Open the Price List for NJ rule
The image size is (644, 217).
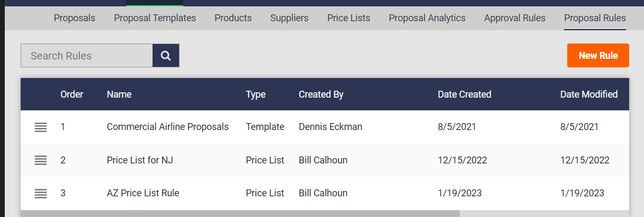140,160
